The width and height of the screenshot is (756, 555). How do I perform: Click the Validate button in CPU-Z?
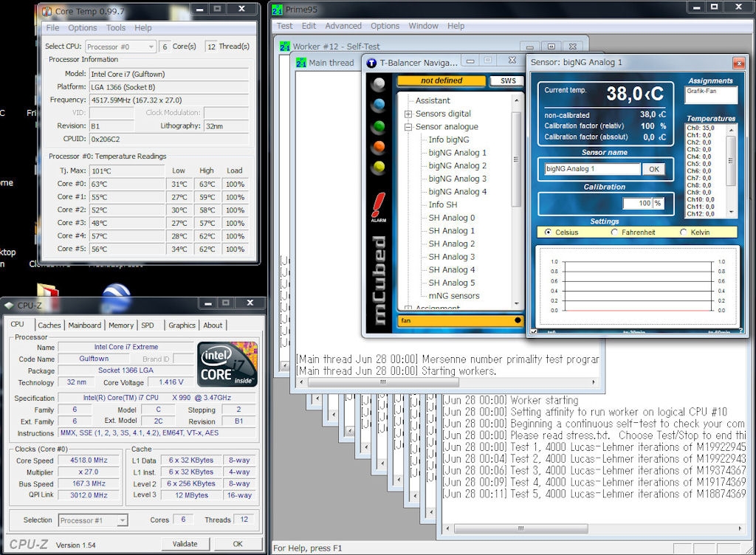click(x=185, y=544)
